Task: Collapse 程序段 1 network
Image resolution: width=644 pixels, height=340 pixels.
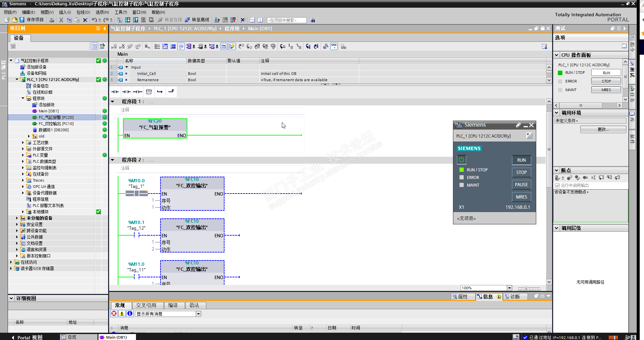Action: click(112, 102)
